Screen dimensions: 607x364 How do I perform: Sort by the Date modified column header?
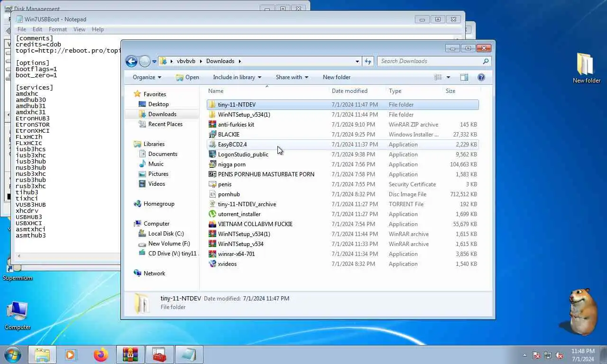click(358, 91)
